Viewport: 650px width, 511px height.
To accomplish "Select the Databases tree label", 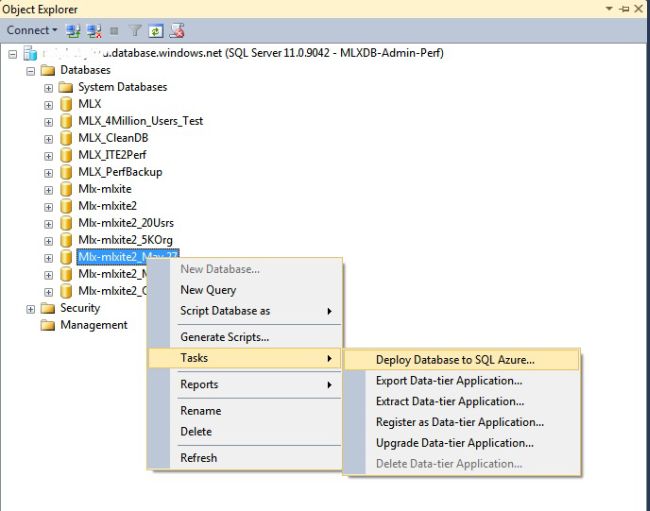I will coord(85,70).
